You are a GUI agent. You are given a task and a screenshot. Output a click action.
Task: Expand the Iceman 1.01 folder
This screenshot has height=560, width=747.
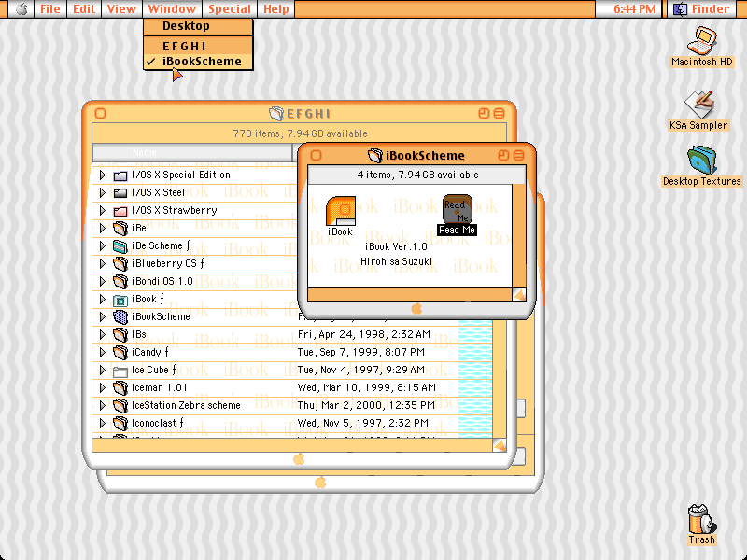(103, 387)
